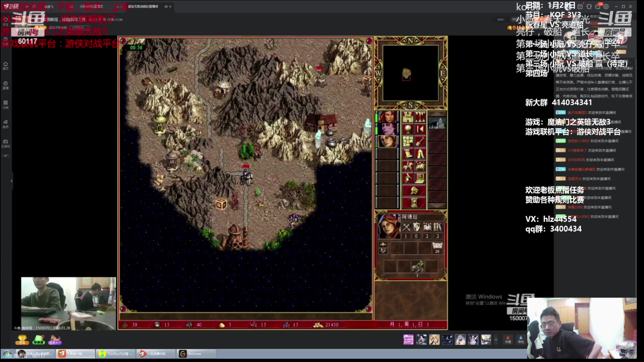The width and height of the screenshot is (644, 362).
Task: Click the hero defense shield icon
Action: coord(417,227)
